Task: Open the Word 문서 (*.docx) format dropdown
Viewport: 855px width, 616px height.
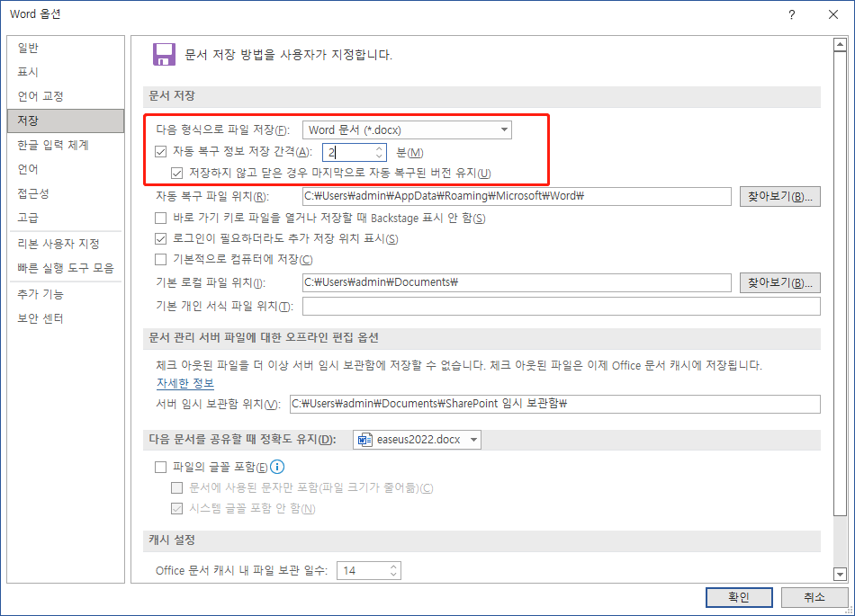Action: click(x=501, y=129)
